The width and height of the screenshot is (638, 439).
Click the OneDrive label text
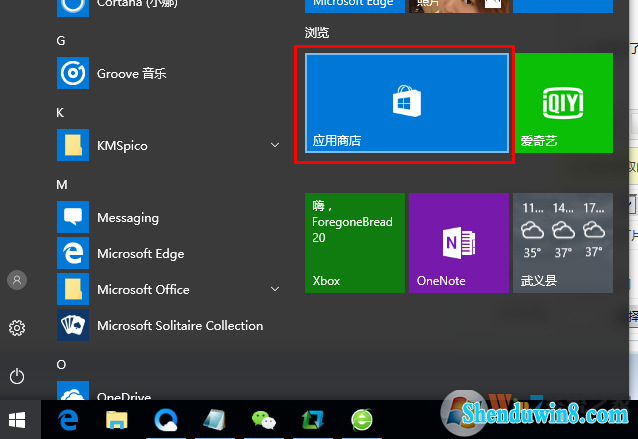tap(124, 396)
